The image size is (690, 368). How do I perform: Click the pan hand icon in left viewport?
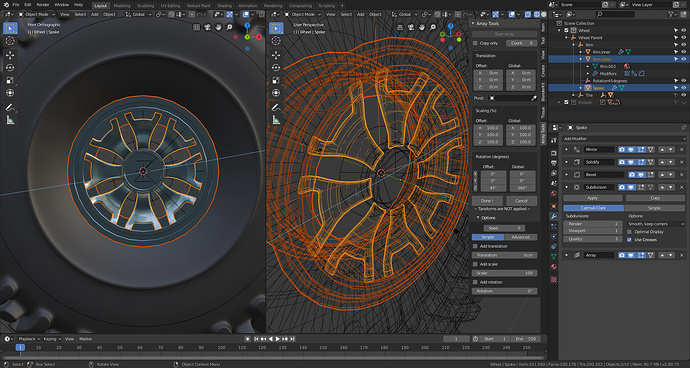(218, 27)
